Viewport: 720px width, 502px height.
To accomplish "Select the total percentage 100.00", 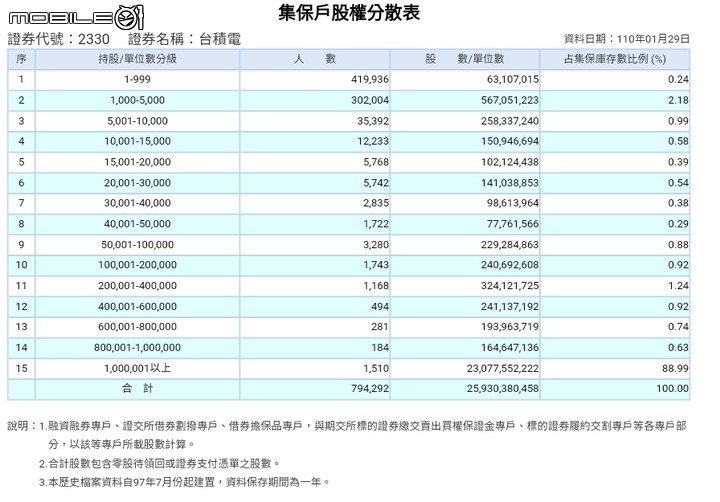I will 672,389.
